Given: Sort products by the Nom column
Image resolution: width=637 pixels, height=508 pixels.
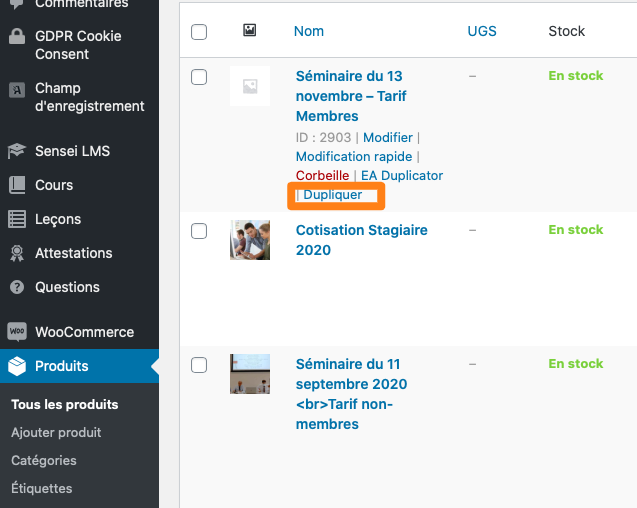Looking at the screenshot, I should tap(309, 31).
